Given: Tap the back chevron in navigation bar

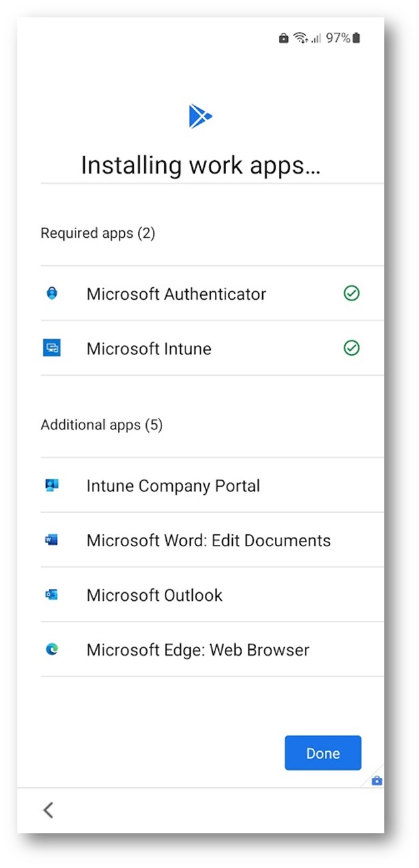Looking at the screenshot, I should 48,810.
